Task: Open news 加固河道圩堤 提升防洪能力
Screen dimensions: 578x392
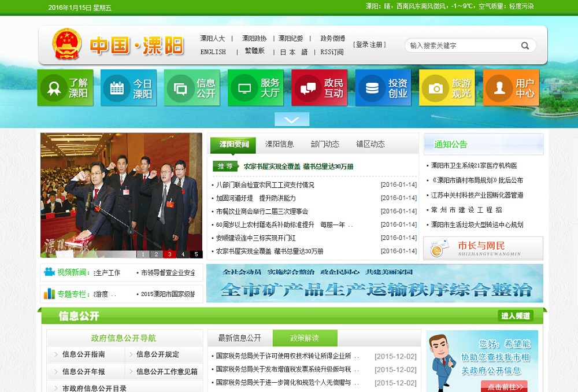Action: point(256,198)
